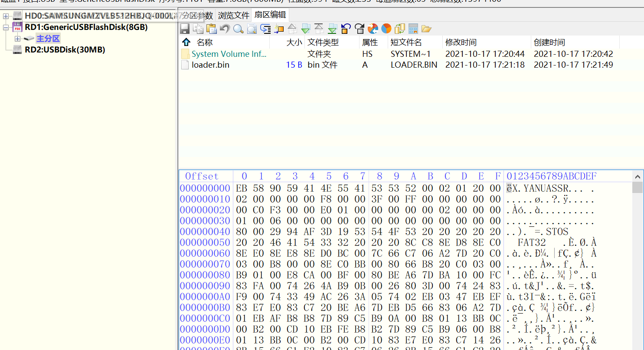Click the RD2 USBDisk drive icon
This screenshot has width=644, height=350.
pos(17,49)
